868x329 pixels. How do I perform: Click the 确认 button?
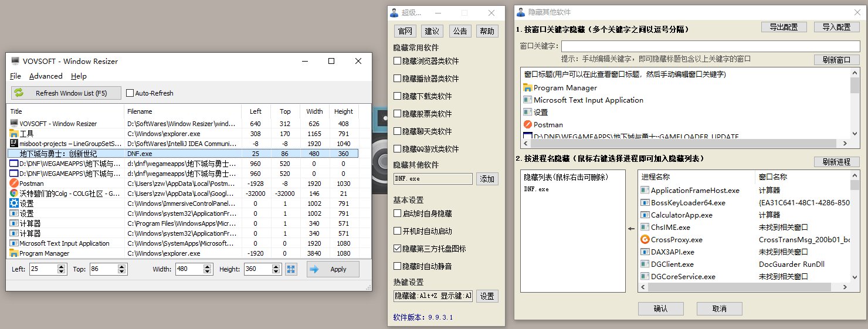click(660, 308)
